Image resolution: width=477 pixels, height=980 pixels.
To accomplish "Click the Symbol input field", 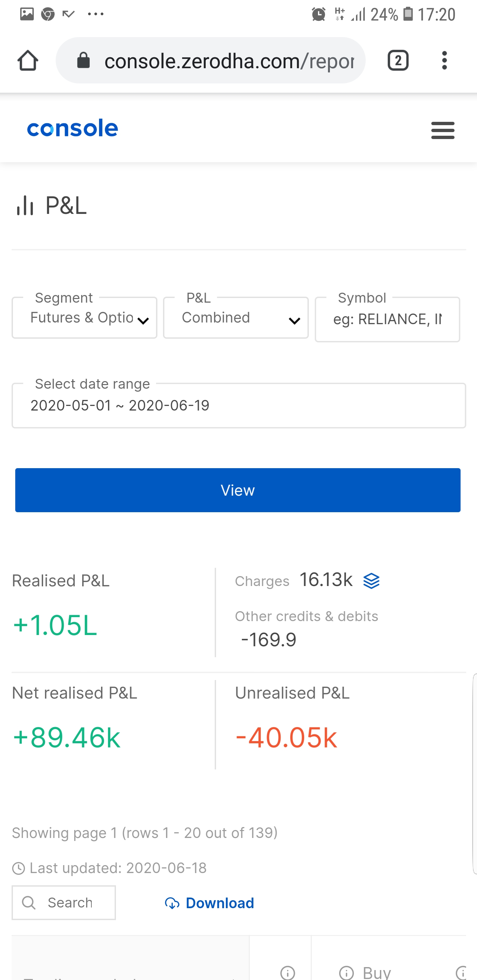I will coord(387,319).
